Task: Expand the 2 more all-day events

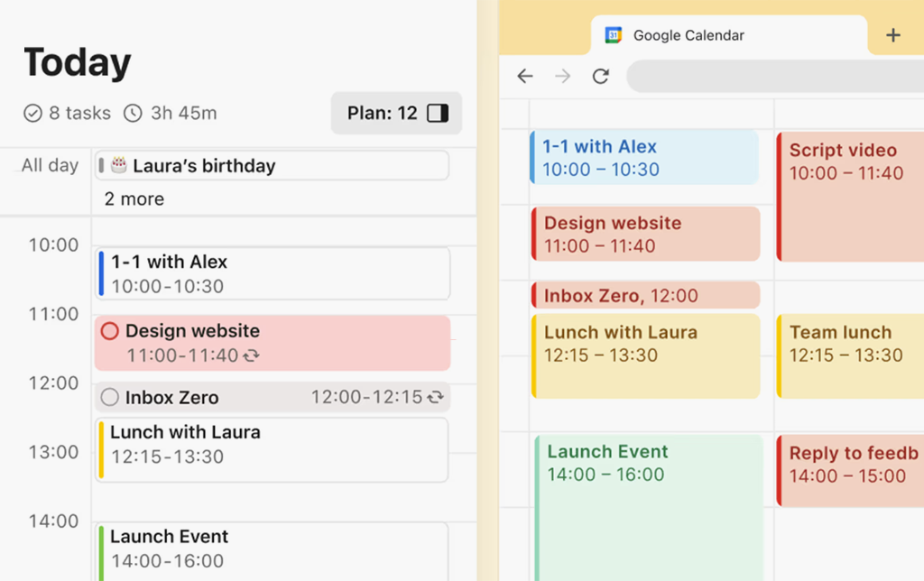Action: pos(134,199)
